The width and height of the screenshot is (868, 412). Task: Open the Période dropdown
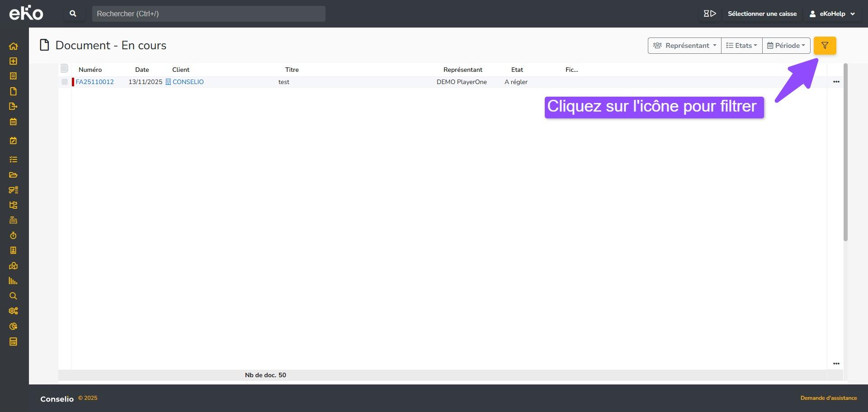786,46
